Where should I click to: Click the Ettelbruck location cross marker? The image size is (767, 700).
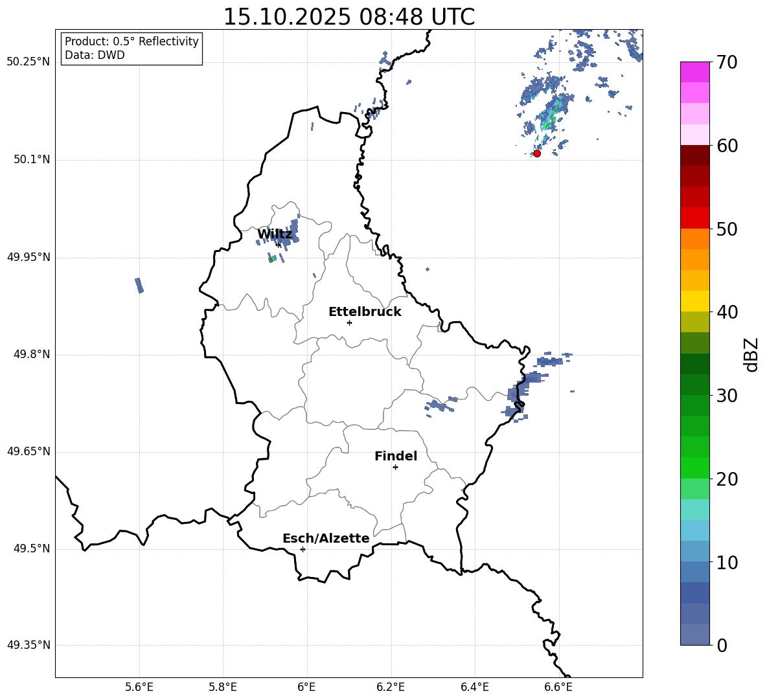point(349,322)
